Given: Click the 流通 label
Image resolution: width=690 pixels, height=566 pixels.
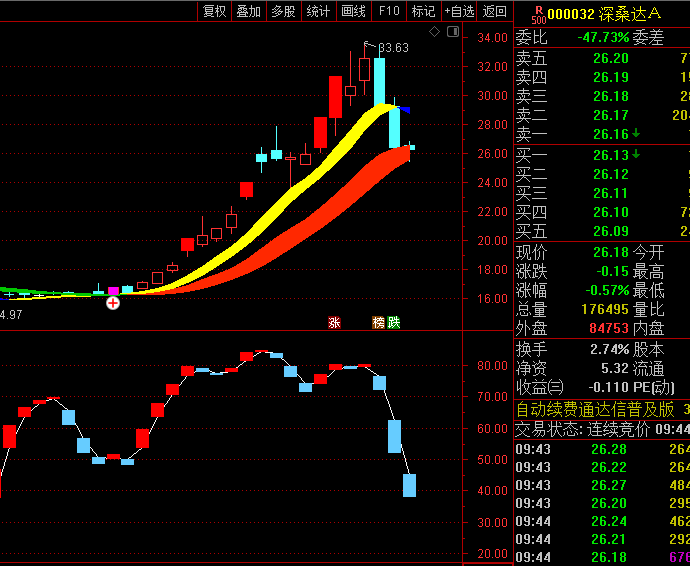Looking at the screenshot, I should pos(648,368).
